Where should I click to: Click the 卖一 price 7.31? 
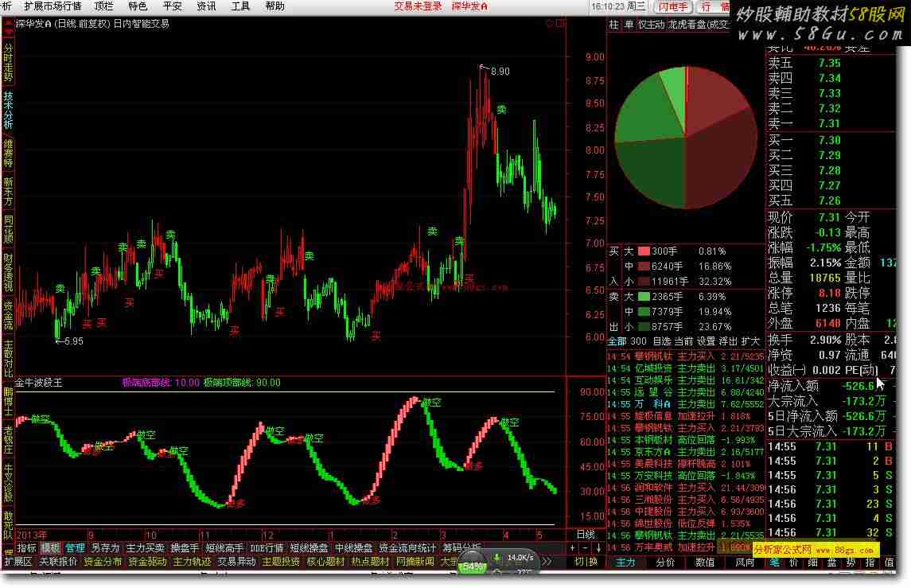point(829,123)
